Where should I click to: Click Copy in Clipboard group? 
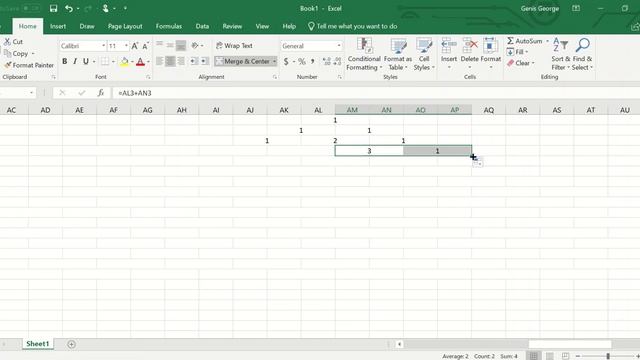click(x=16, y=53)
